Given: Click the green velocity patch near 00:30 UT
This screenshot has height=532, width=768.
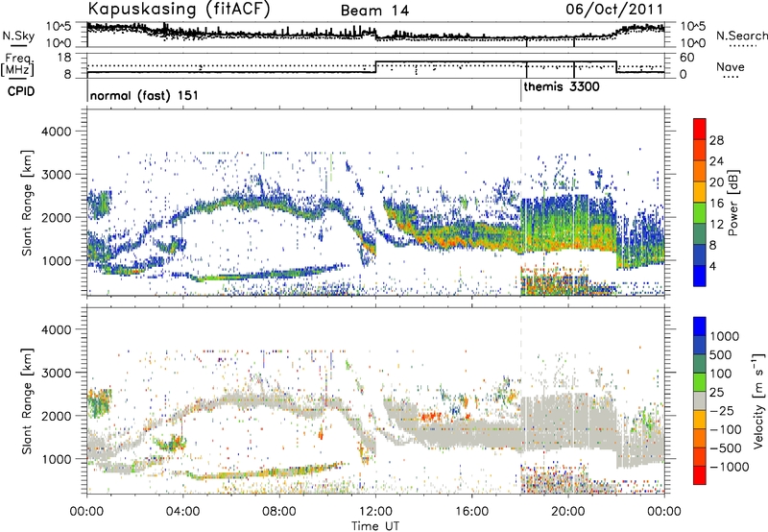Looking at the screenshot, I should [x=100, y=402].
